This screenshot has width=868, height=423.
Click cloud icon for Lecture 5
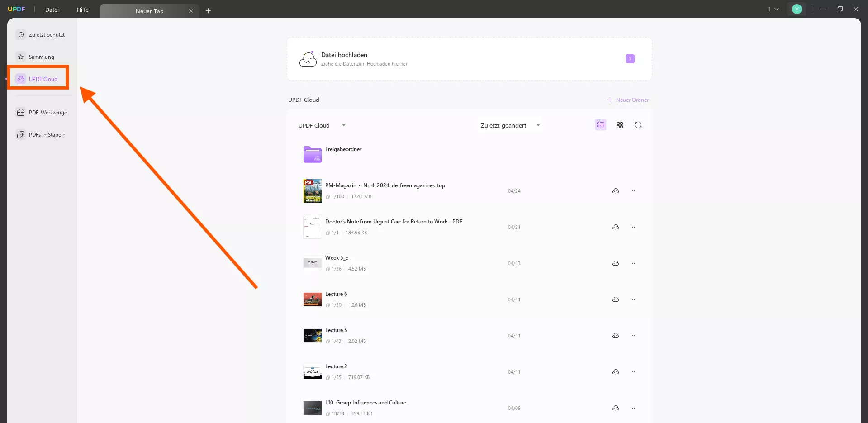click(x=616, y=336)
